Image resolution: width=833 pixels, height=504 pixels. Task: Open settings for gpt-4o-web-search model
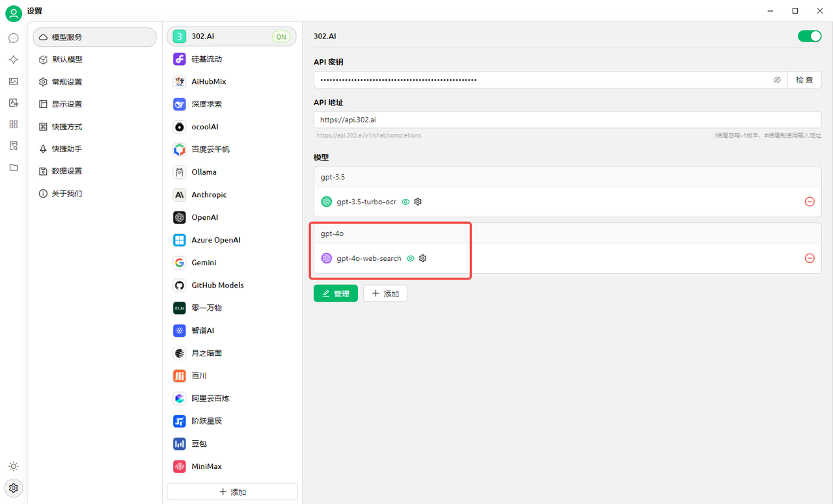(x=423, y=258)
